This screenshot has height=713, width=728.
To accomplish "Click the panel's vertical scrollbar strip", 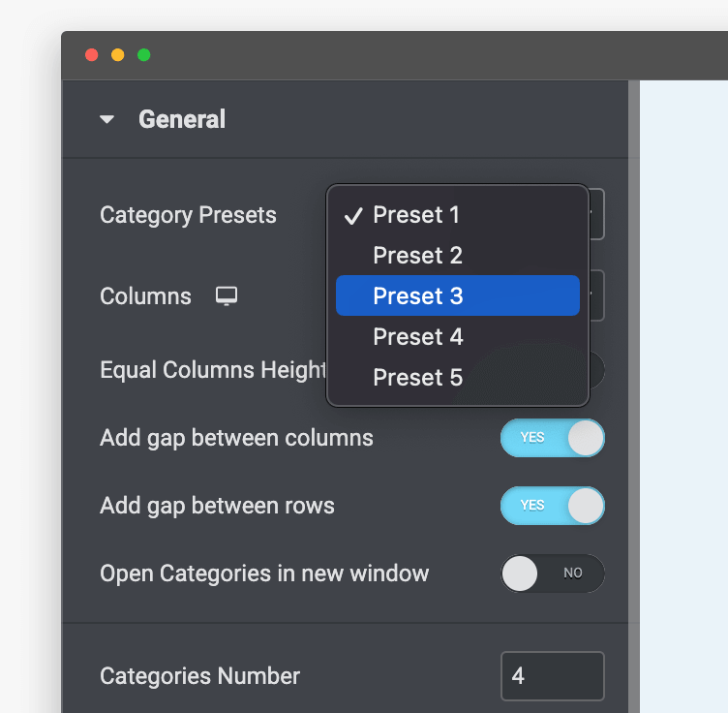I will point(634,387).
